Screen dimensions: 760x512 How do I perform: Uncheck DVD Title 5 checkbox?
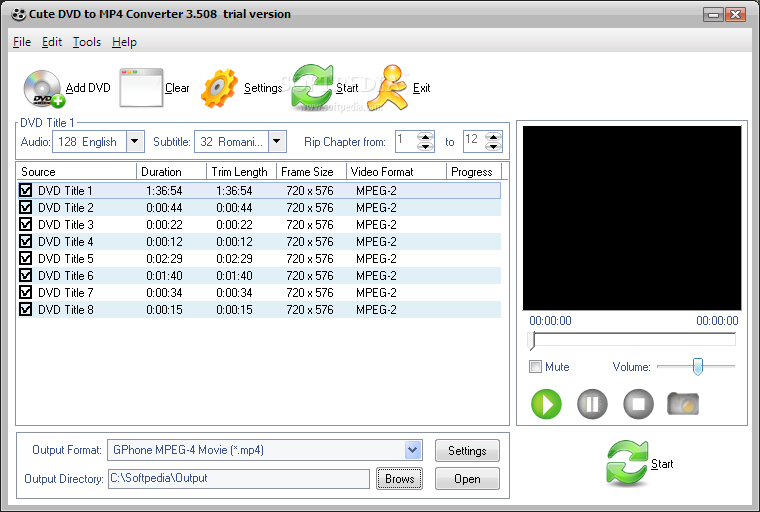click(25, 258)
